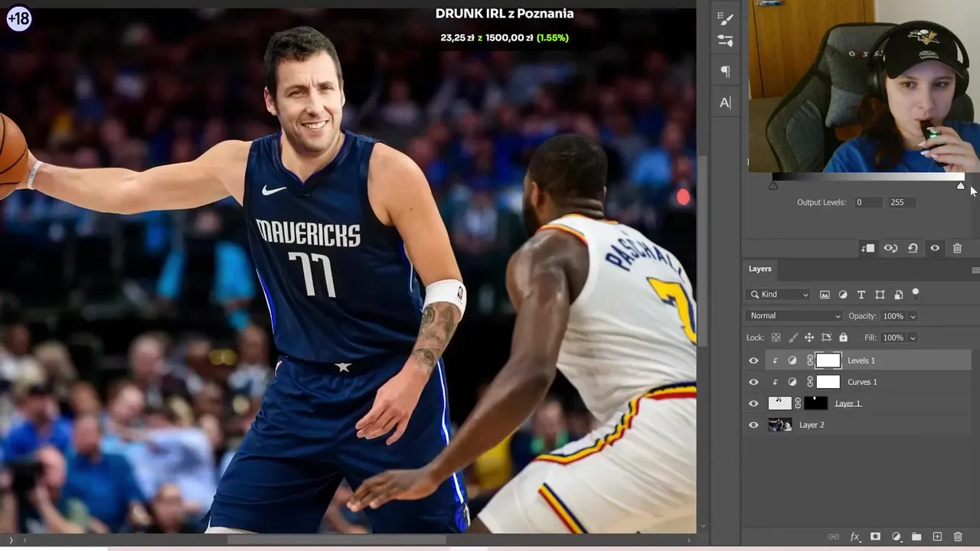Add a layer mask

(x=875, y=537)
